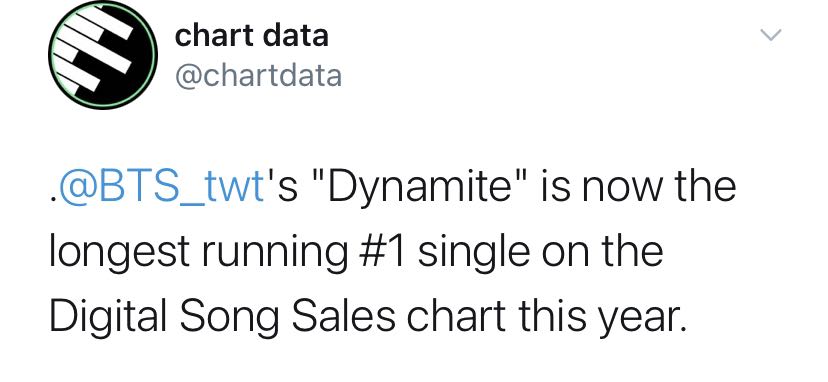Open the chart data profile avatar
Screen dimensions: 828x382
103,54
